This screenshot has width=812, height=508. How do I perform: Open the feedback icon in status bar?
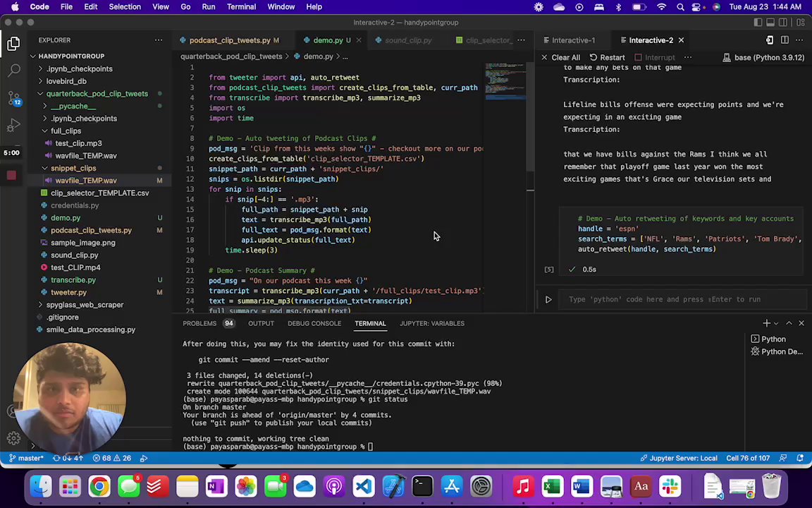click(x=783, y=458)
